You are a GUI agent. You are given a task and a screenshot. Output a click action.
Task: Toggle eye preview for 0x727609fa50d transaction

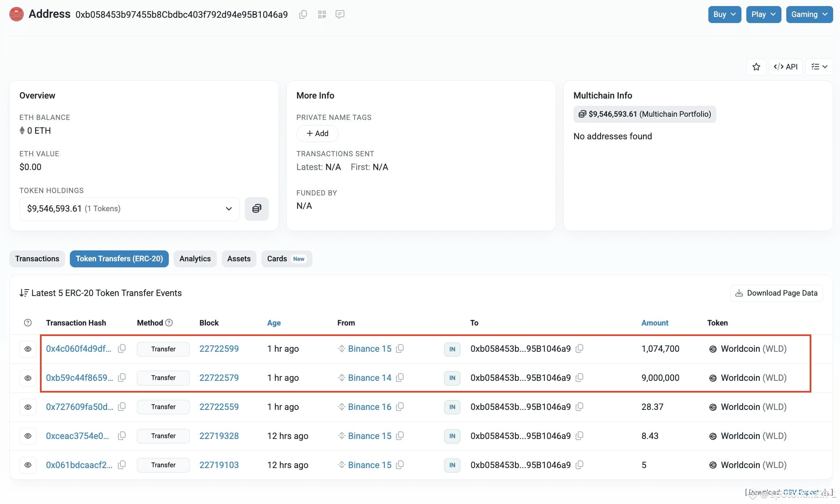28,407
